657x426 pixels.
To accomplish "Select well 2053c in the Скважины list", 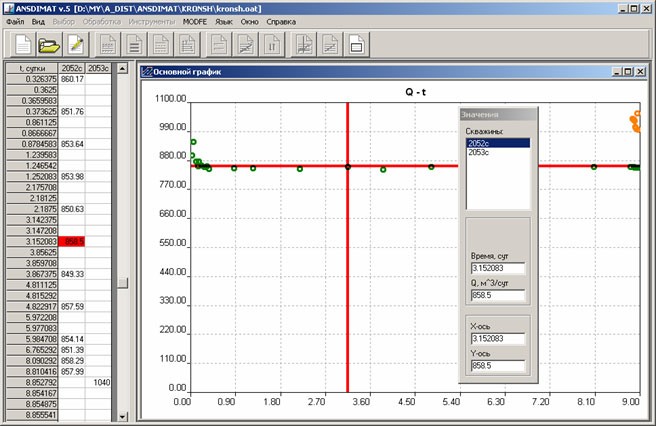I will pos(479,153).
